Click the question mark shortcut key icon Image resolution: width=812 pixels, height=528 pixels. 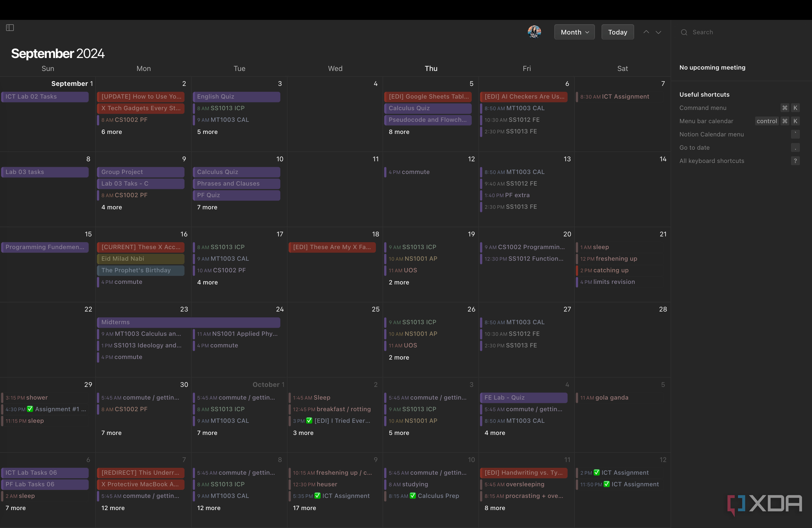[x=795, y=161]
